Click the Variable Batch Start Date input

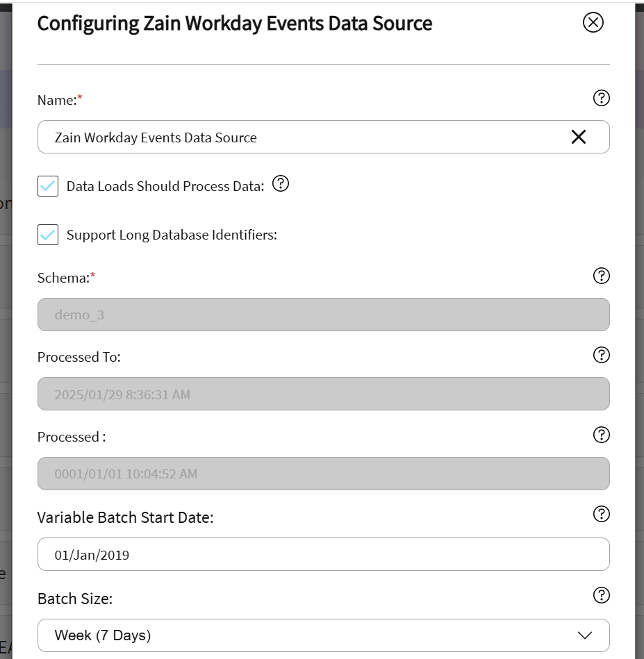coord(323,555)
